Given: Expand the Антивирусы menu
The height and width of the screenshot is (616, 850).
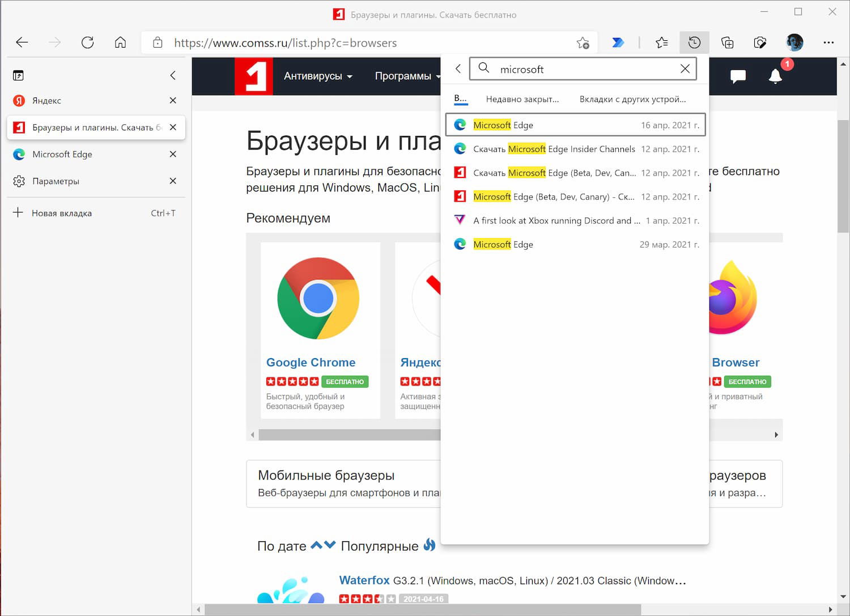Looking at the screenshot, I should (x=318, y=76).
